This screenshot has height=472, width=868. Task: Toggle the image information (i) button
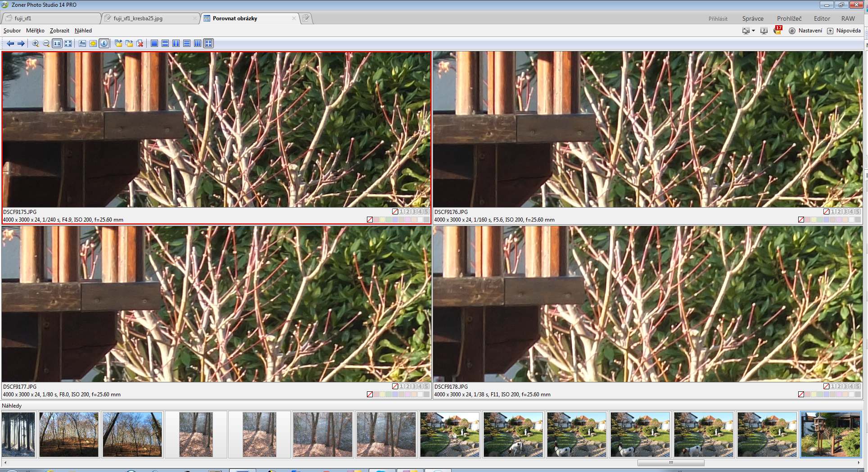(104, 44)
